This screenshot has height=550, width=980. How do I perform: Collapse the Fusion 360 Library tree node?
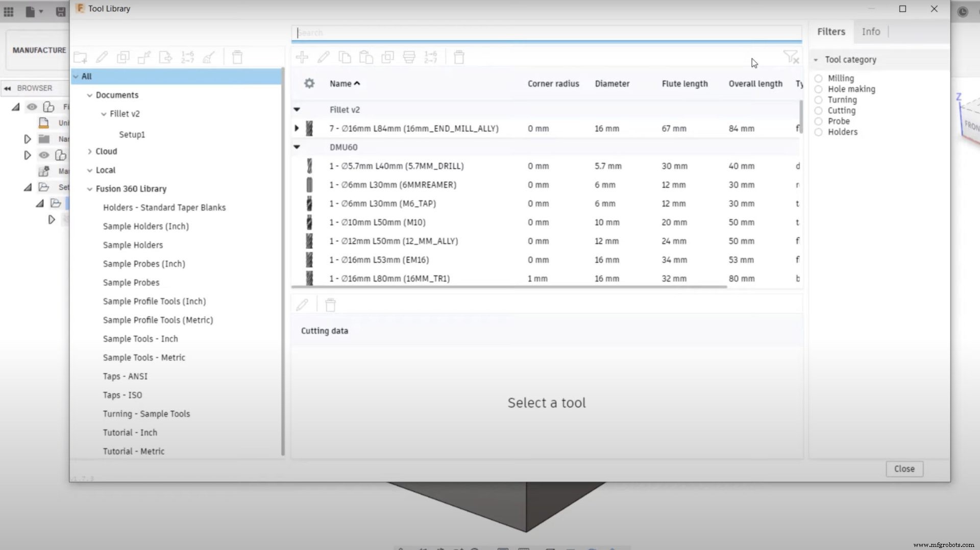click(x=90, y=189)
